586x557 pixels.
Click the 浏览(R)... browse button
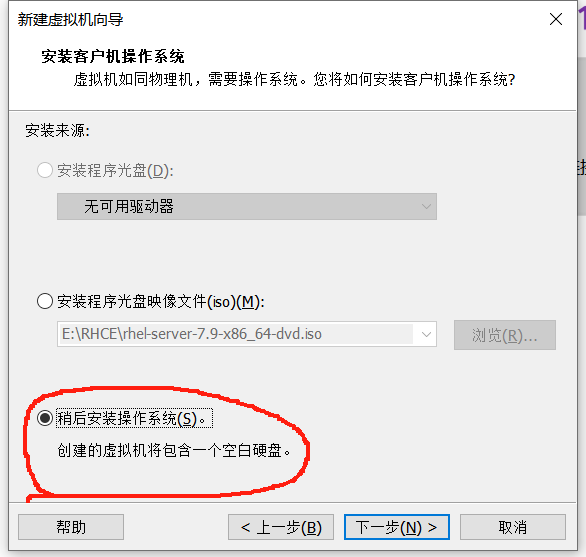point(505,335)
